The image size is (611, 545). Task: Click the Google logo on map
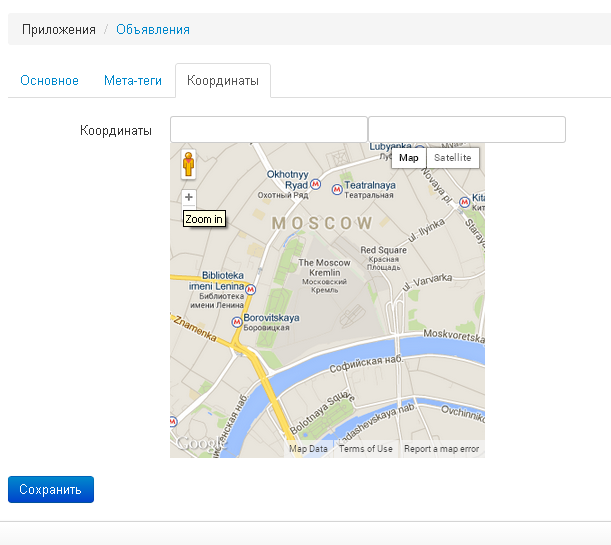[x=201, y=443]
